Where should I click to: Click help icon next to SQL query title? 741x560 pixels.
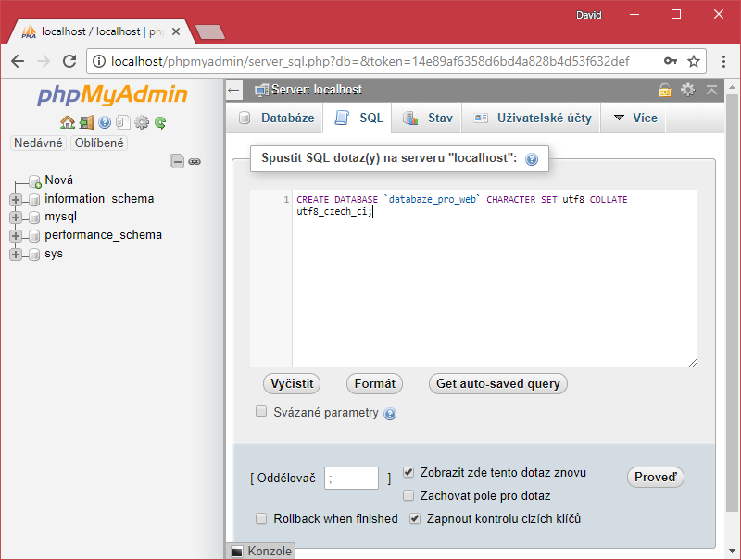pos(532,159)
